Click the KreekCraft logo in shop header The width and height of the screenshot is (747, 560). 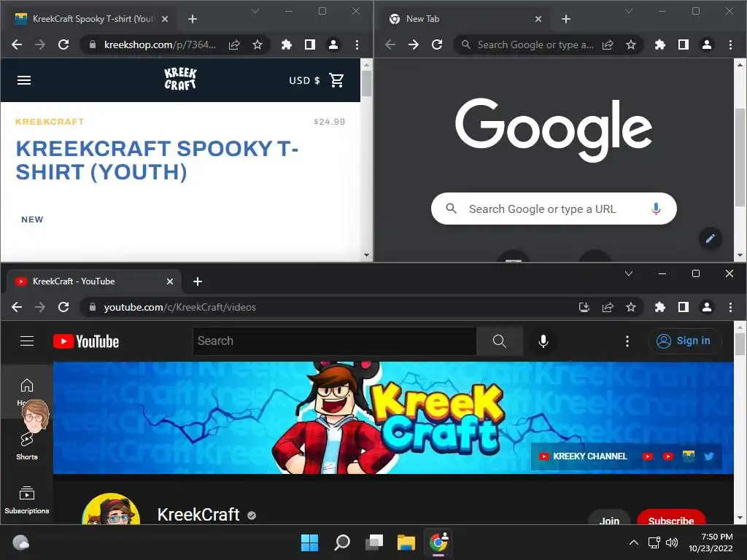[180, 79]
